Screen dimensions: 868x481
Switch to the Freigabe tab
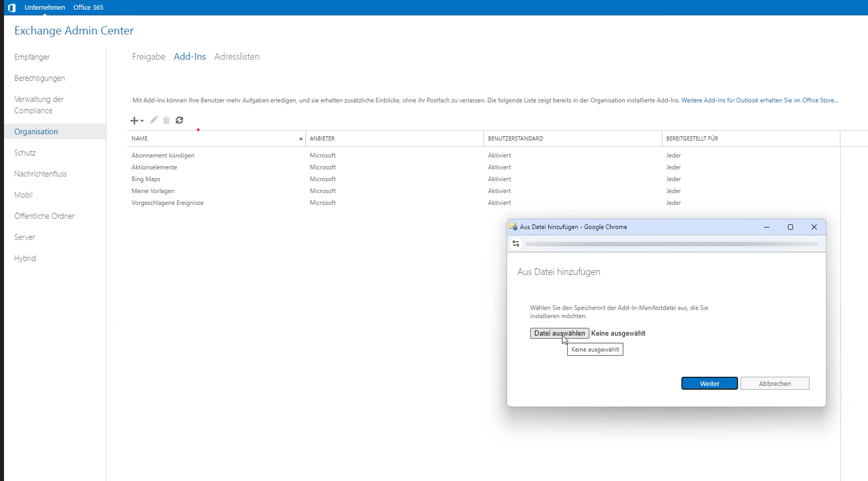click(149, 57)
